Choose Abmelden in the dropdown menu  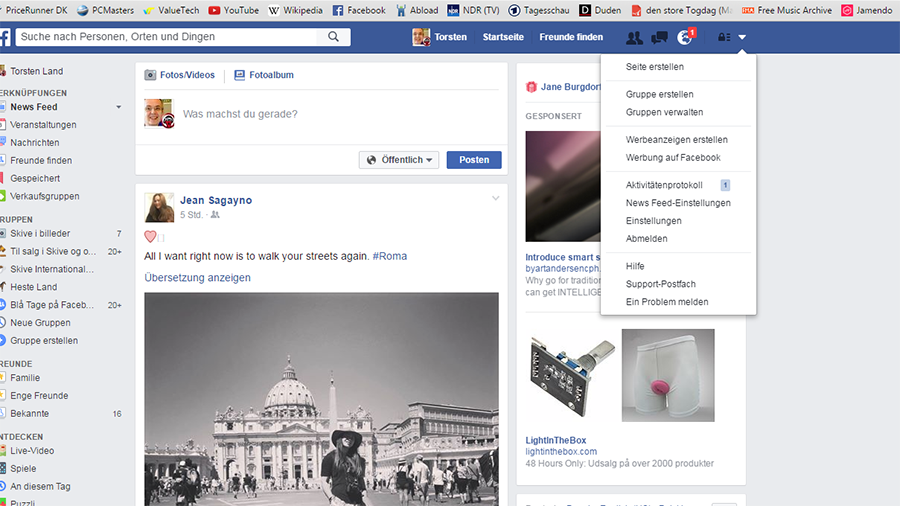[646, 239]
